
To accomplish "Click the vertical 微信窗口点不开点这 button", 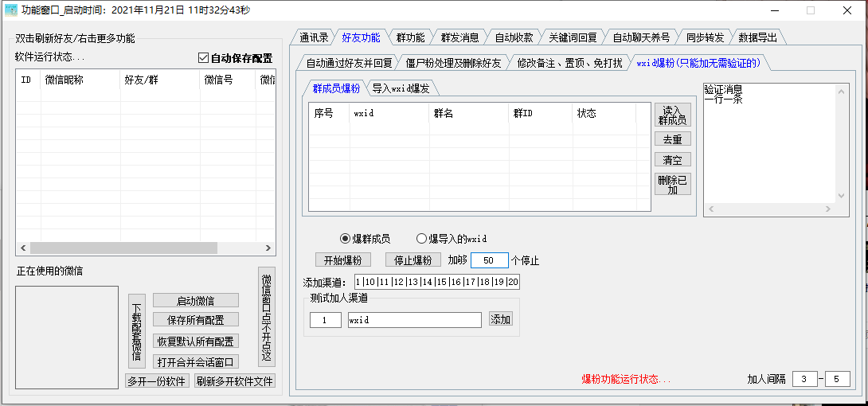I will point(267,317).
